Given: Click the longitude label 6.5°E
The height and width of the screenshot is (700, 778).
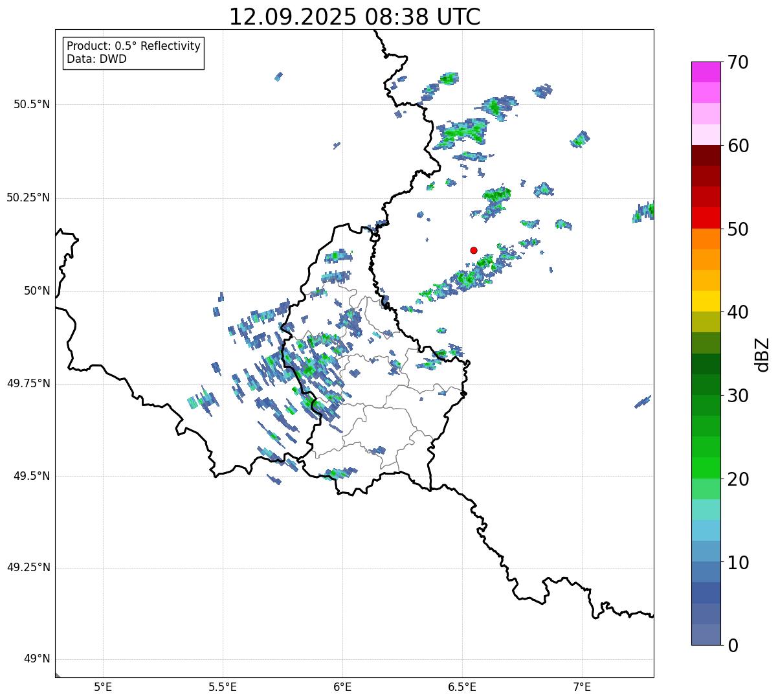Looking at the screenshot, I should [462, 687].
